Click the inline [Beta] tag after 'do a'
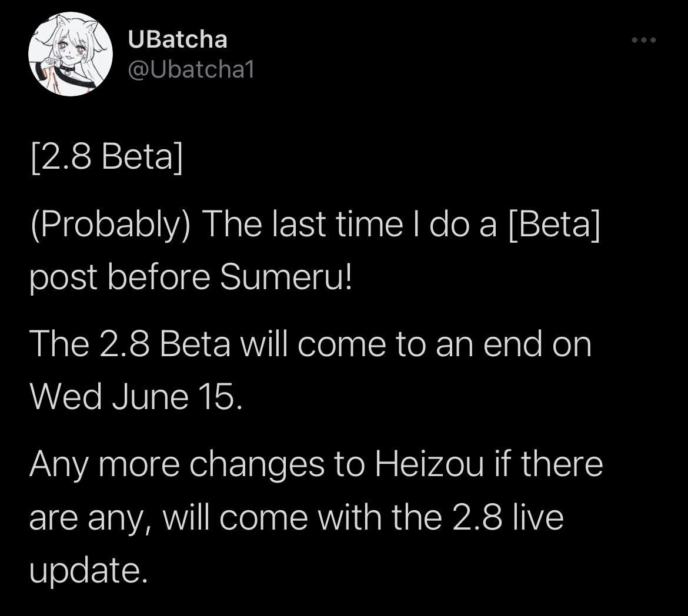688x616 pixels. pyautogui.click(x=554, y=224)
